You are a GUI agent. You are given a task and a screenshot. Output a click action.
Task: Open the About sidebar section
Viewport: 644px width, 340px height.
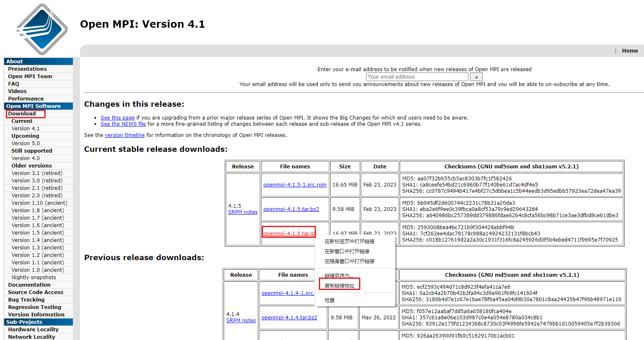(x=14, y=62)
